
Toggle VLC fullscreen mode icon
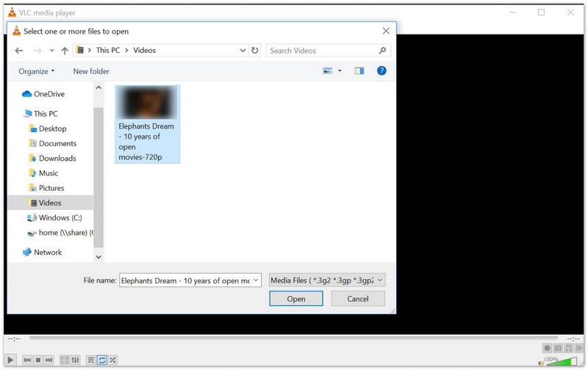(x=65, y=360)
